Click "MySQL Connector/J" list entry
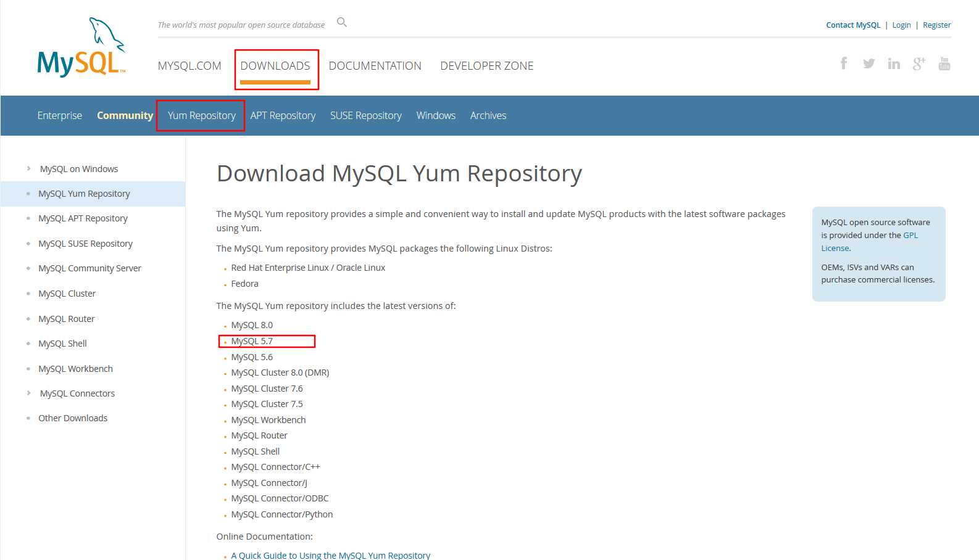 coord(269,483)
